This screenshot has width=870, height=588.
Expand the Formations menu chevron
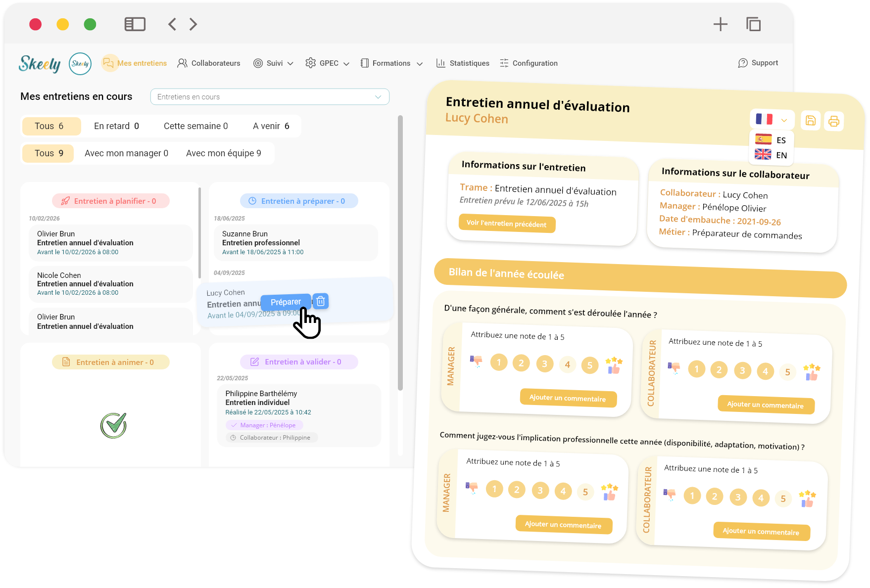click(420, 63)
